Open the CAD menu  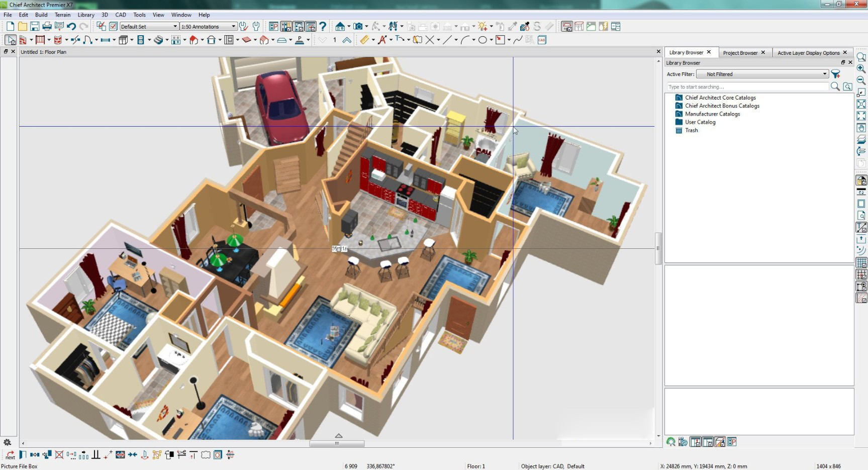click(x=121, y=15)
